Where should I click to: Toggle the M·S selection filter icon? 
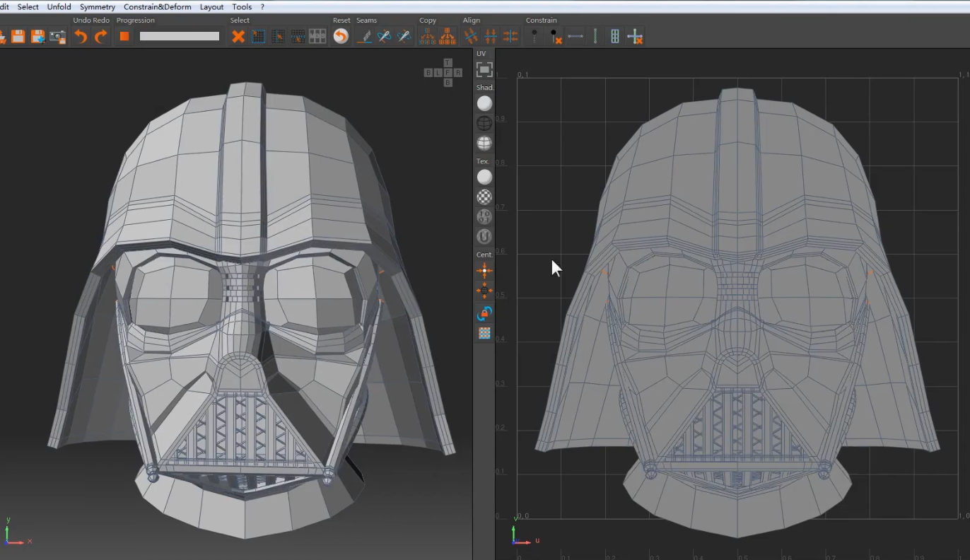[317, 36]
